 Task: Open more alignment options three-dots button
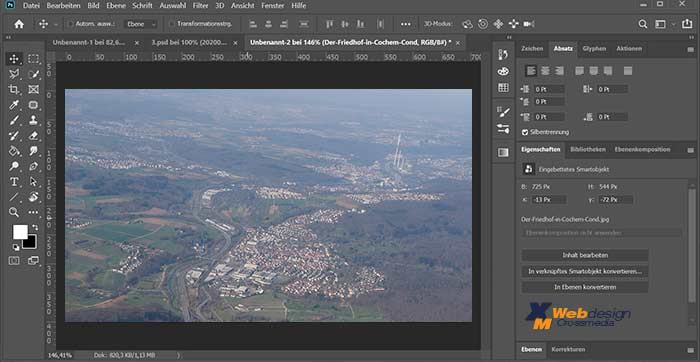(x=405, y=24)
